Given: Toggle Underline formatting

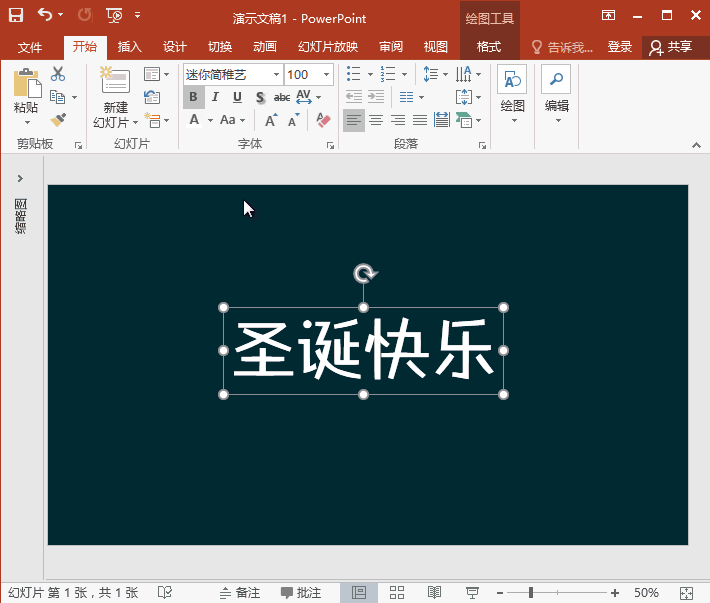Looking at the screenshot, I should (237, 97).
